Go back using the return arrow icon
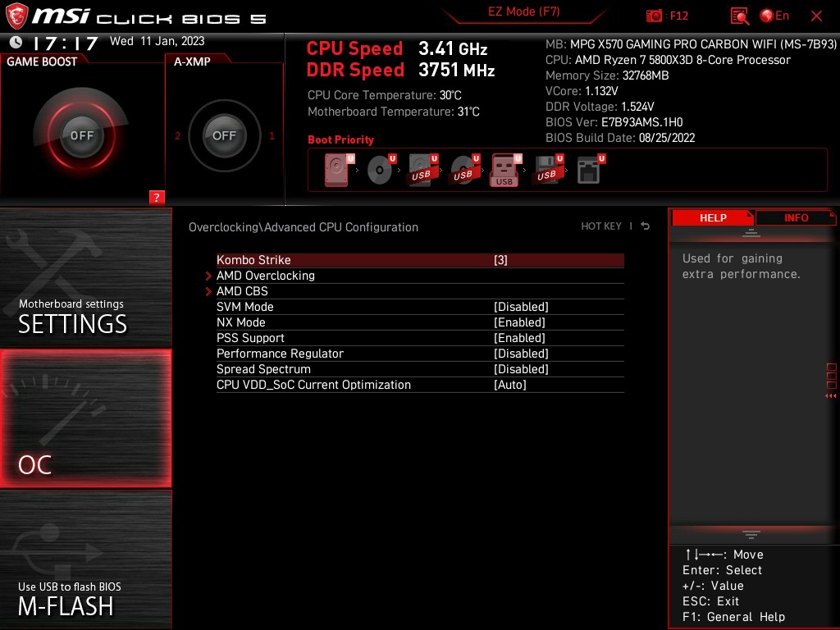 coord(645,226)
